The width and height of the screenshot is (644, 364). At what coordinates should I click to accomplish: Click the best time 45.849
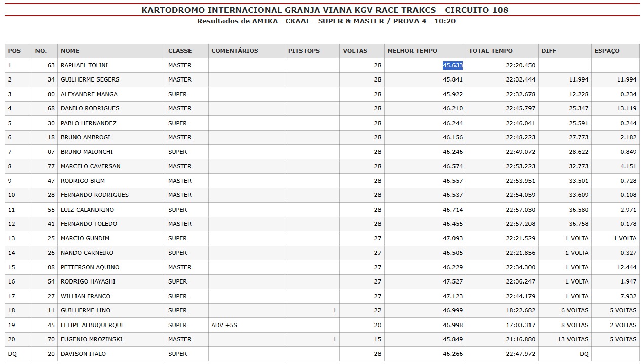452,339
